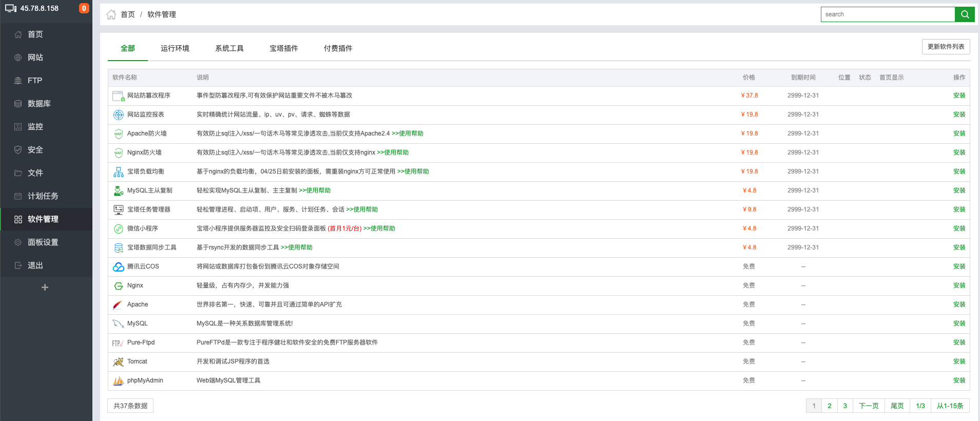This screenshot has width=980, height=421.
Task: Open 使用帮助 link for Apache防火墙
Action: coord(408,133)
